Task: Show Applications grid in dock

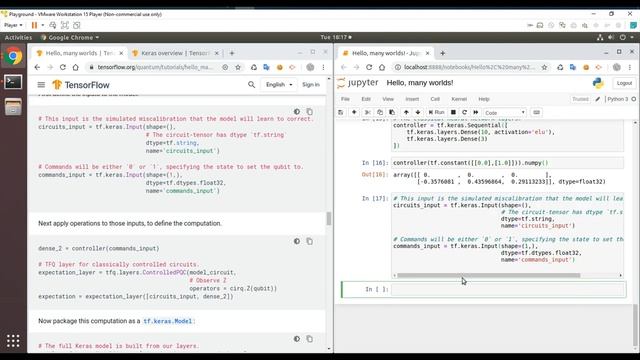Action: point(13,341)
